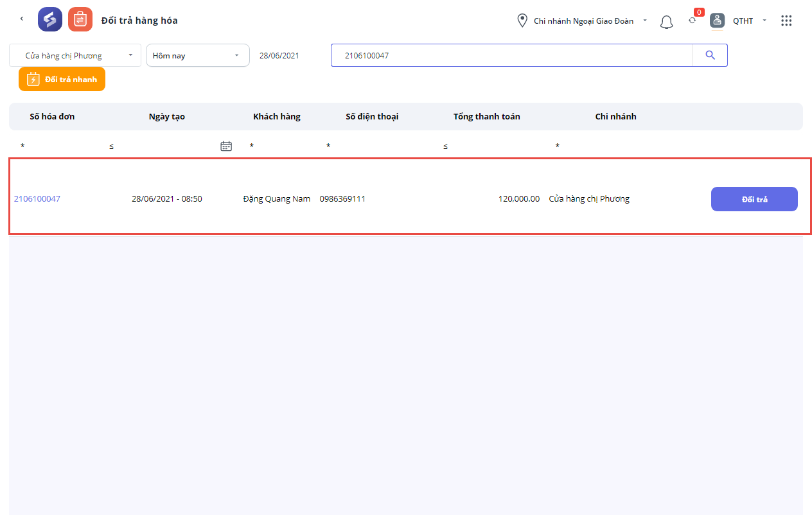Click the sync icon with red badge
The image size is (812, 515).
693,20
